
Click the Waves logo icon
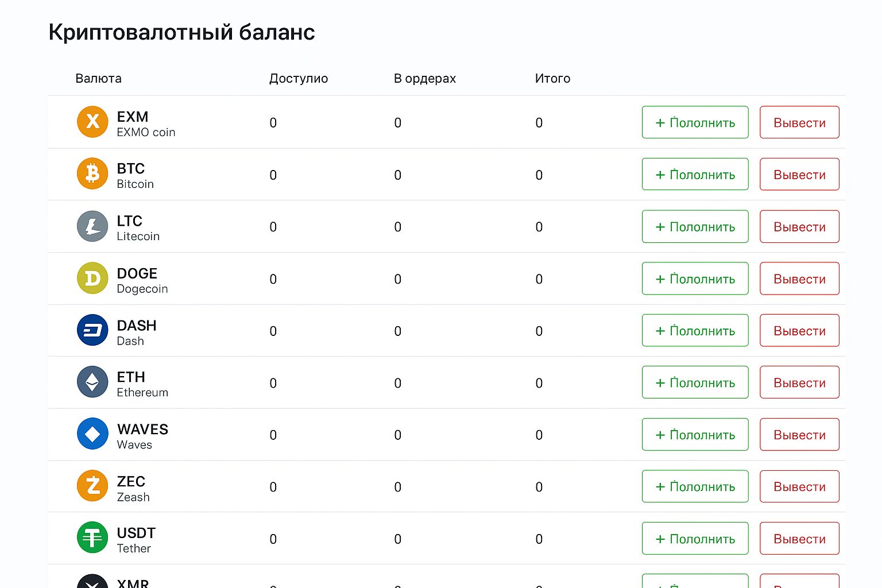[92, 434]
